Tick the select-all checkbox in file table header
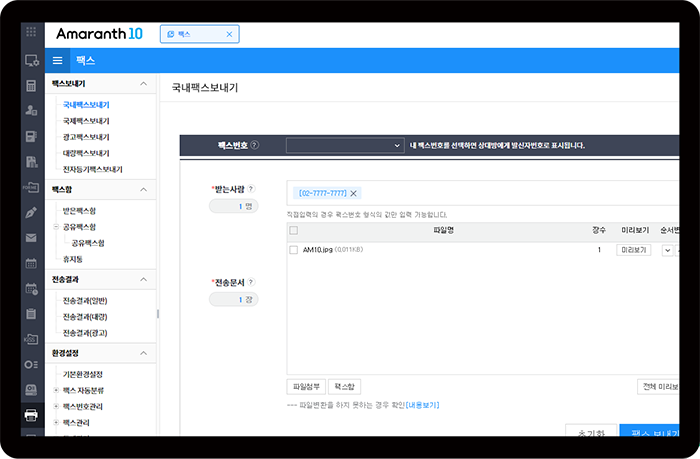This screenshot has width=700, height=459. coord(293,230)
